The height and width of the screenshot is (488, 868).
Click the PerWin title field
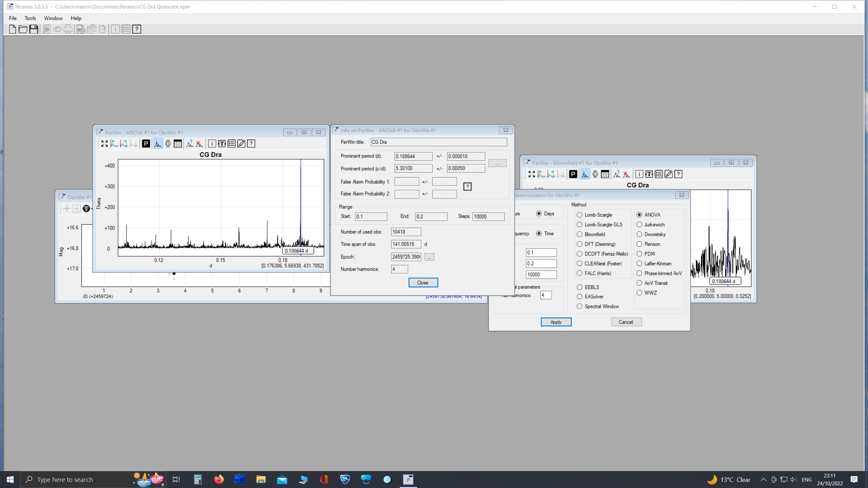coord(439,142)
